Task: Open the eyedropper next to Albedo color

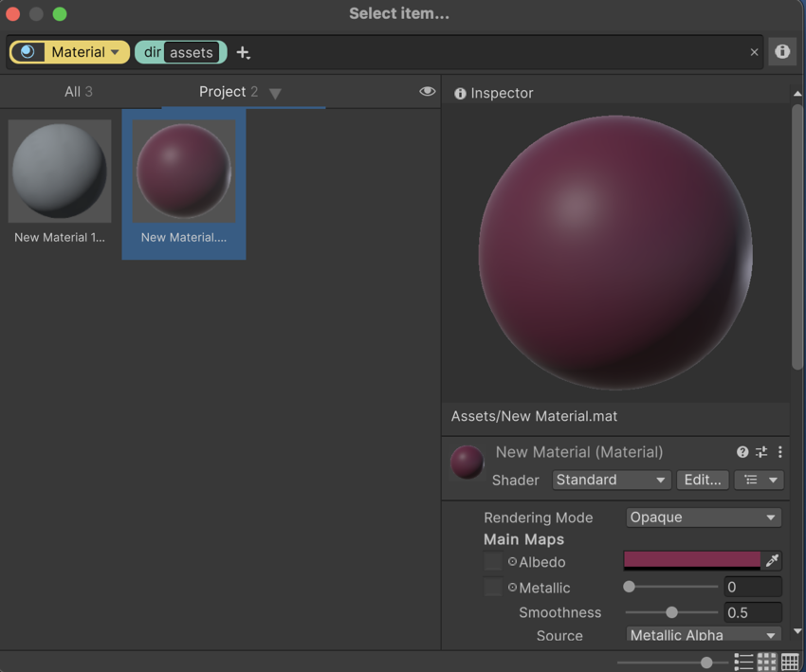Action: [x=773, y=561]
